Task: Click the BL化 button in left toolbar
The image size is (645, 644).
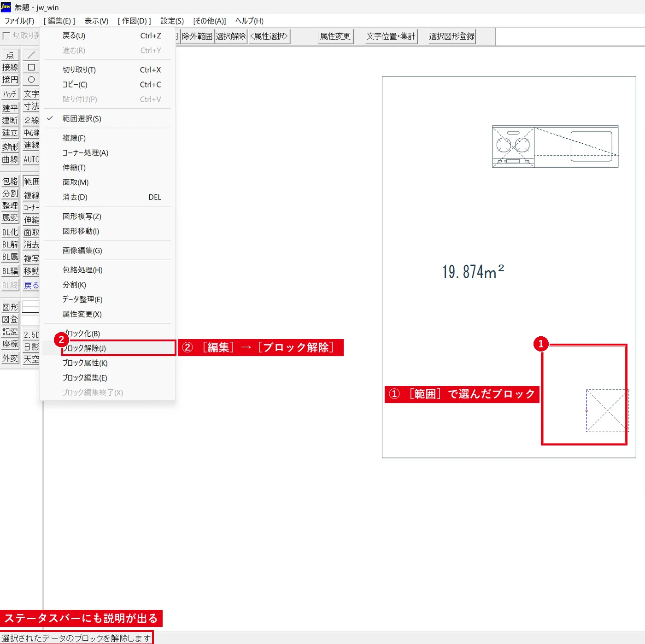Action: click(10, 232)
